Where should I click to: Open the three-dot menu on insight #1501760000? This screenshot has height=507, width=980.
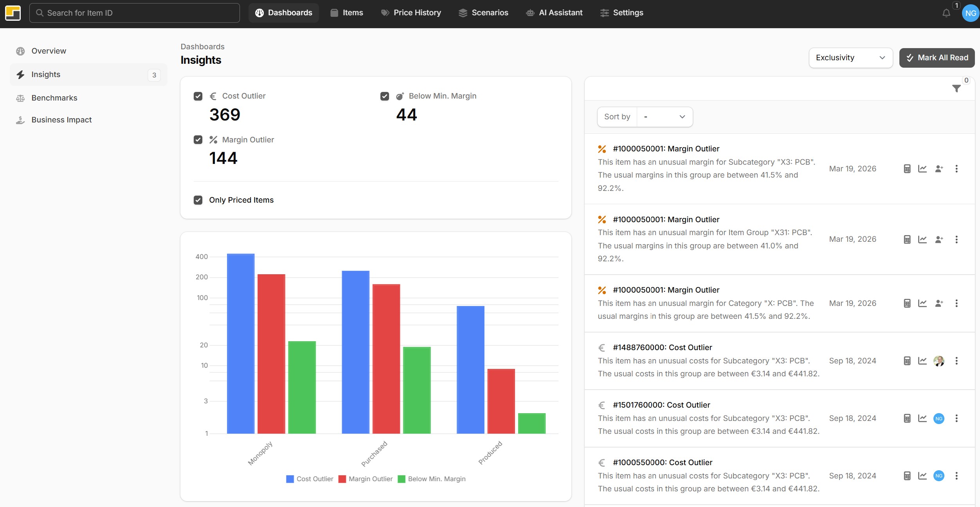coord(957,418)
